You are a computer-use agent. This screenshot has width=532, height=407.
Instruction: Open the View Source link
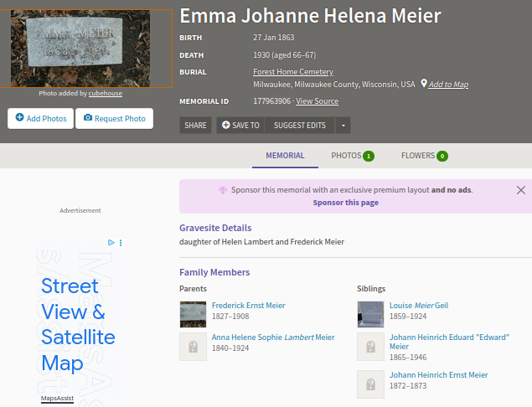coord(317,101)
